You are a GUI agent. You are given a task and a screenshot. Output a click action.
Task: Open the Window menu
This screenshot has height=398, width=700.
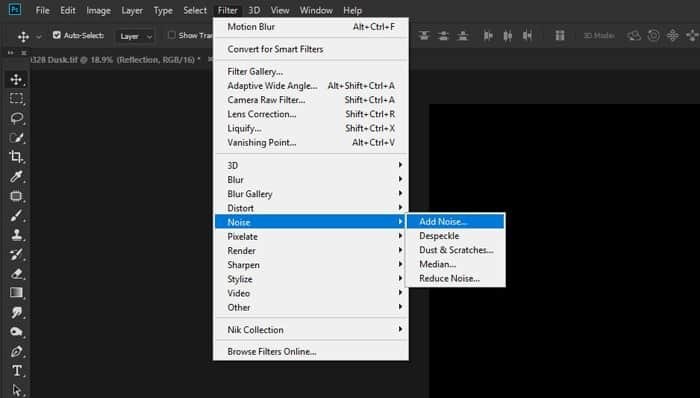(316, 10)
